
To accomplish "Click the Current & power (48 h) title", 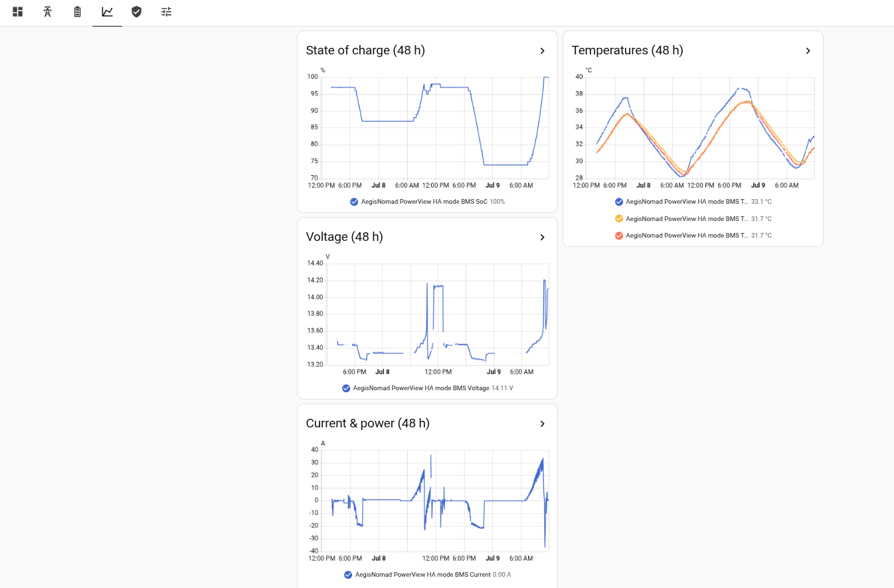I will pyautogui.click(x=368, y=423).
